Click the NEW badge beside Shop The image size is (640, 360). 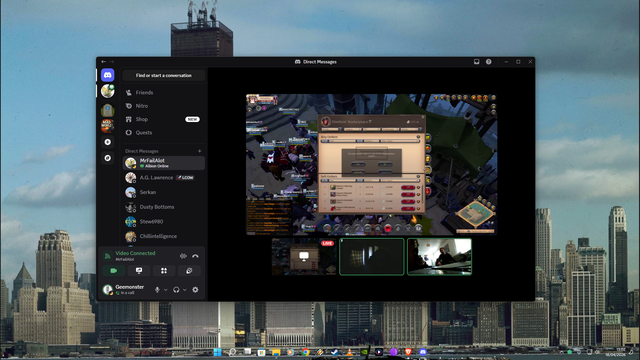pyautogui.click(x=192, y=119)
